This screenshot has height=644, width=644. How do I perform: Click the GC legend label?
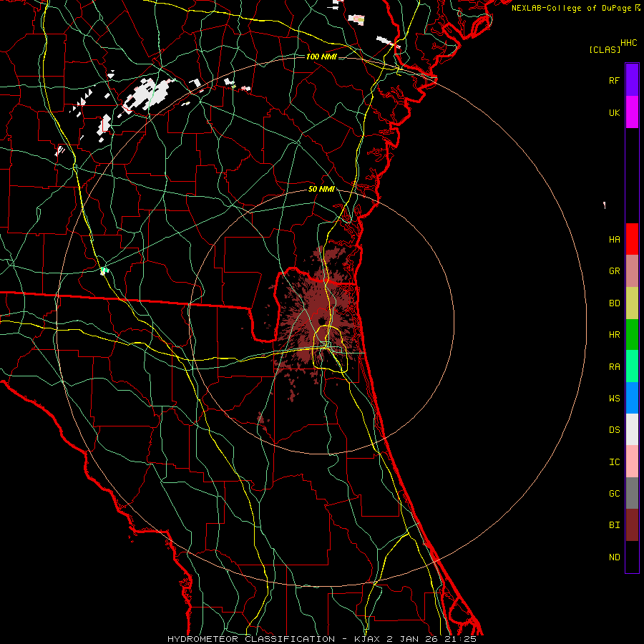(615, 494)
